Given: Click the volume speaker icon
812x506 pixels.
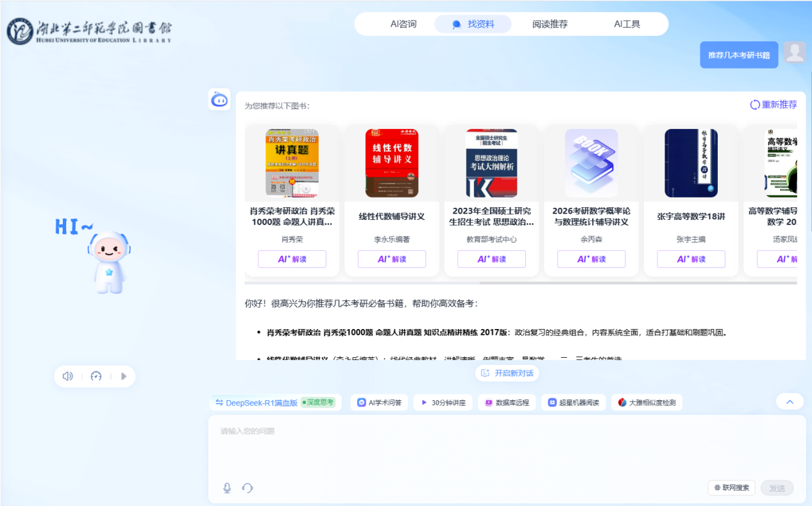Looking at the screenshot, I should tap(68, 376).
